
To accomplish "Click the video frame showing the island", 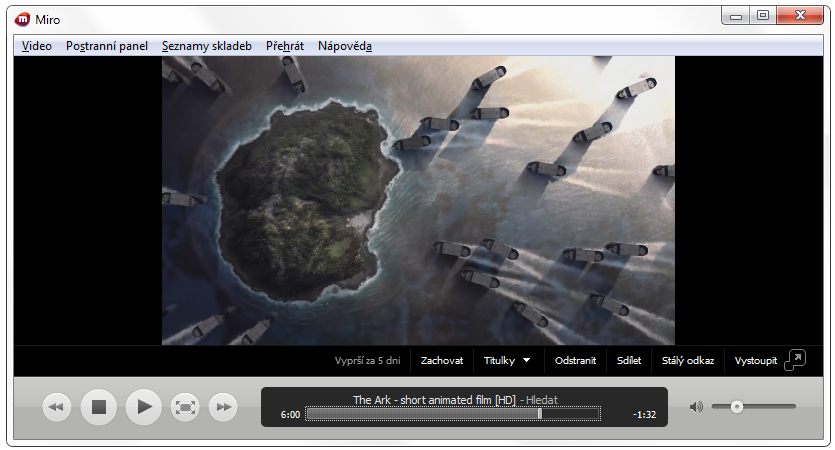I will [x=418, y=200].
